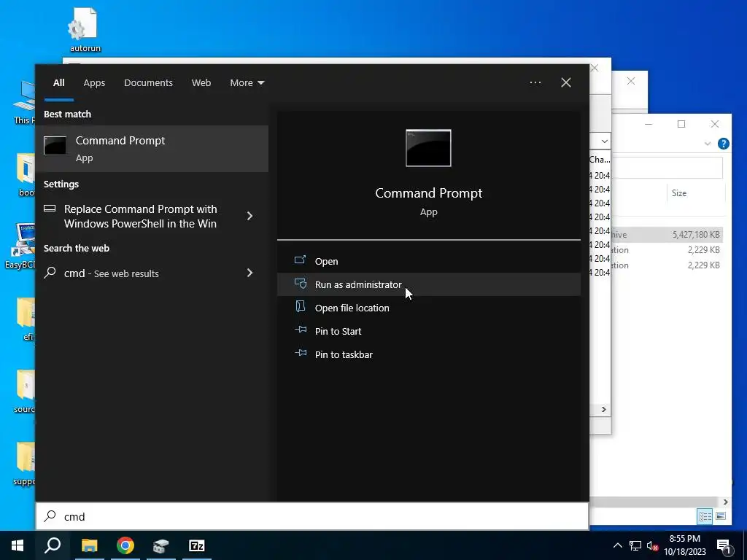Select the All search tab
Screen dimensions: 747x560
coord(58,82)
